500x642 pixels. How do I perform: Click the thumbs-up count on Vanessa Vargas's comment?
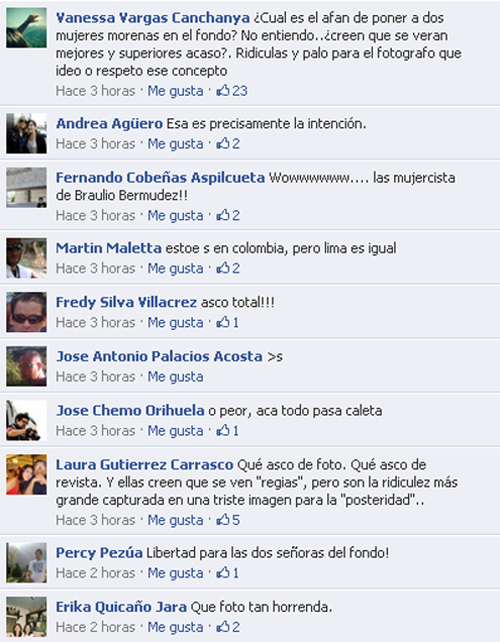[232, 90]
